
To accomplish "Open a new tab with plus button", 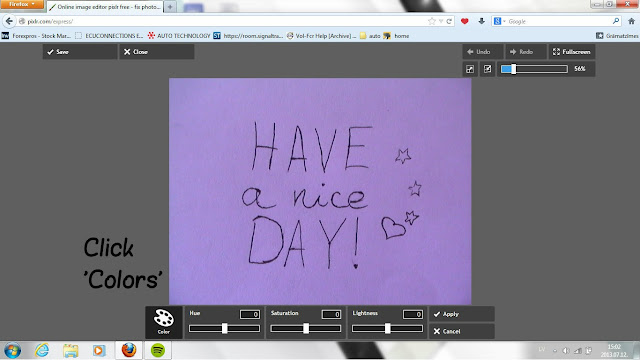I will (x=170, y=7).
